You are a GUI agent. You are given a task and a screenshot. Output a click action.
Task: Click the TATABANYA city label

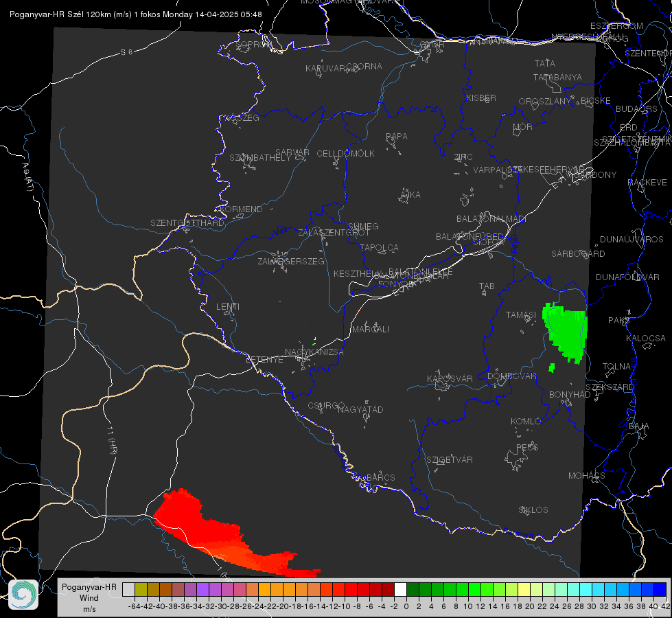pyautogui.click(x=557, y=77)
